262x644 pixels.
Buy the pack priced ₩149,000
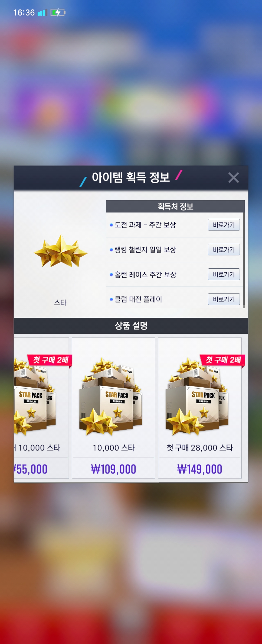point(200,469)
